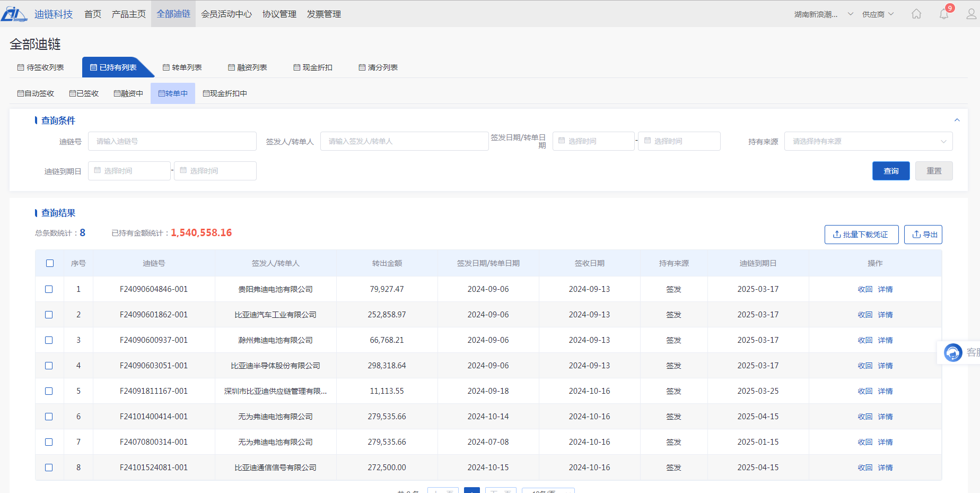Open 发票管理 menu
This screenshot has height=493, width=980.
pyautogui.click(x=324, y=14)
